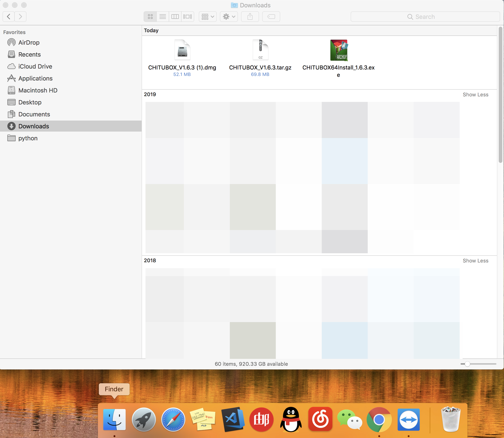Open the red Chinese-character app in Dock

[262, 420]
